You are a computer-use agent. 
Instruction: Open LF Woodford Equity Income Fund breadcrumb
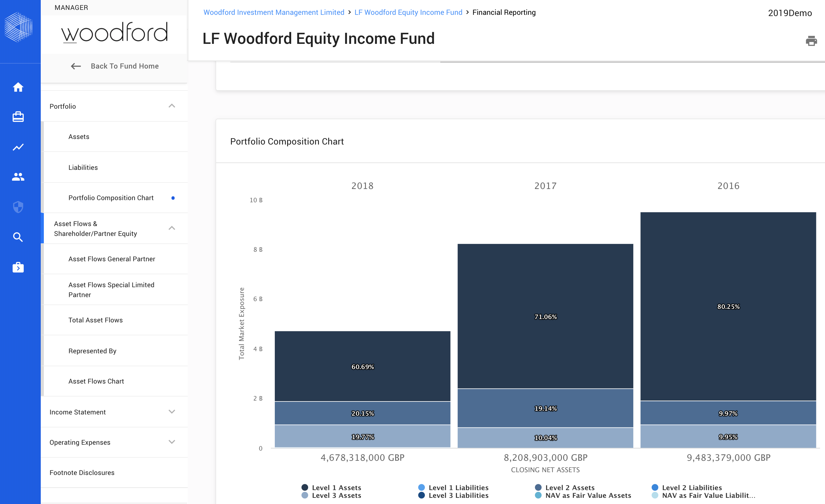coord(408,12)
